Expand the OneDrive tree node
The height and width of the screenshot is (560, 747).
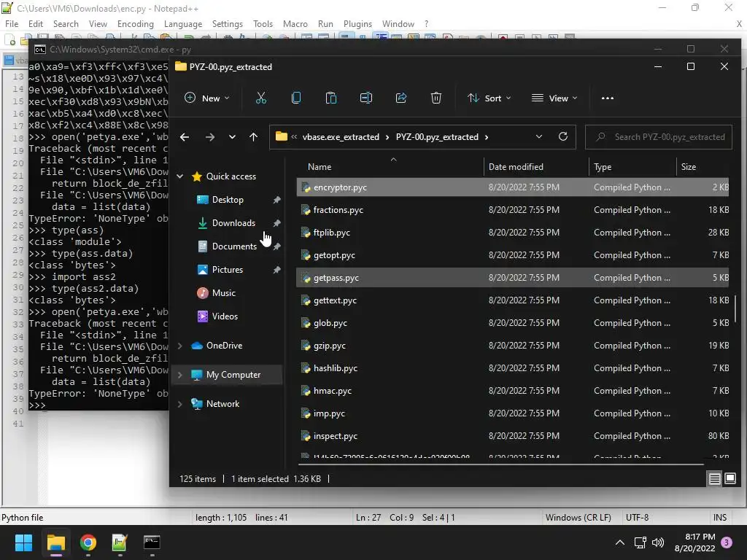tap(180, 346)
